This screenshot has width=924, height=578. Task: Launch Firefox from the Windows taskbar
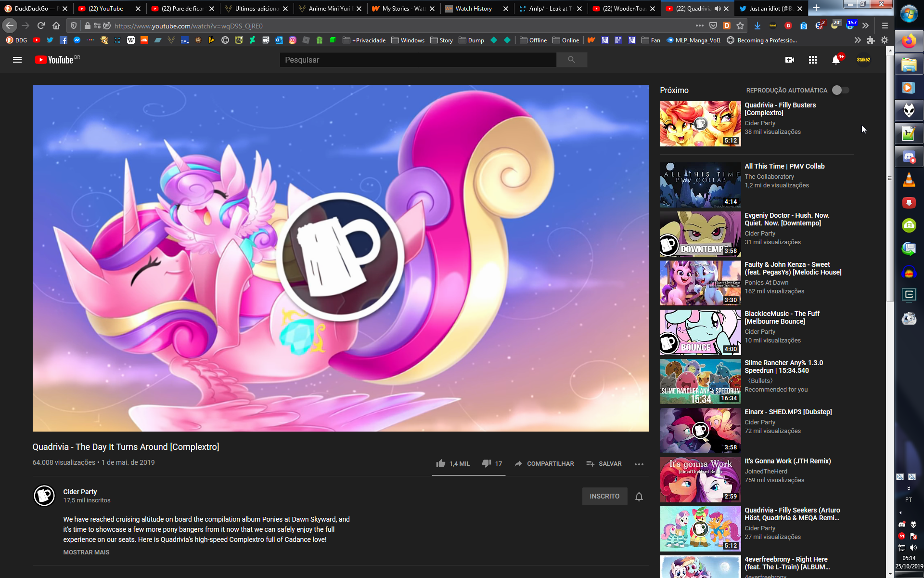click(x=909, y=41)
